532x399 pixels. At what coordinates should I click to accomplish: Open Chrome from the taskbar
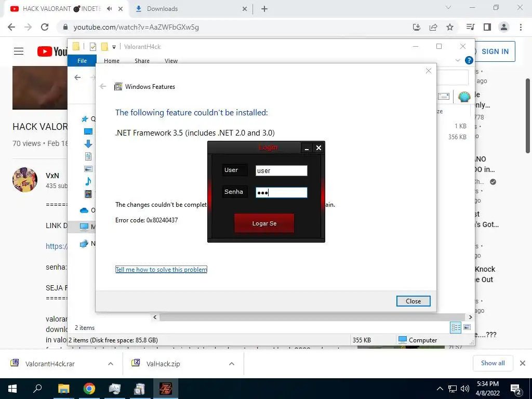[89, 389]
